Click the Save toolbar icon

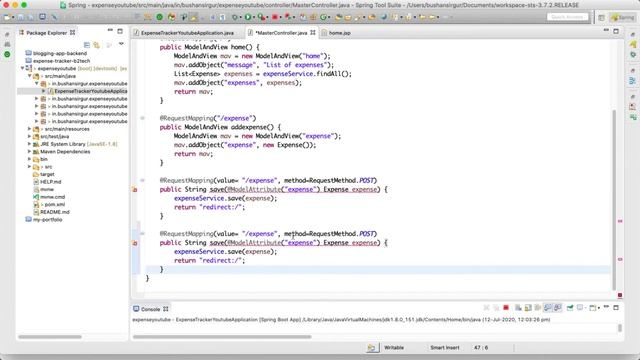[20, 18]
